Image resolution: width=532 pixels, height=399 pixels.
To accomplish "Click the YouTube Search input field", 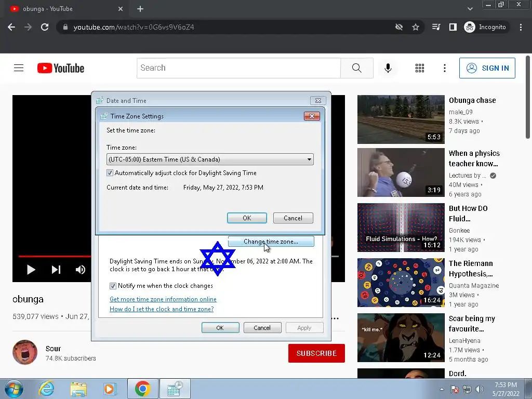I will pyautogui.click(x=238, y=68).
